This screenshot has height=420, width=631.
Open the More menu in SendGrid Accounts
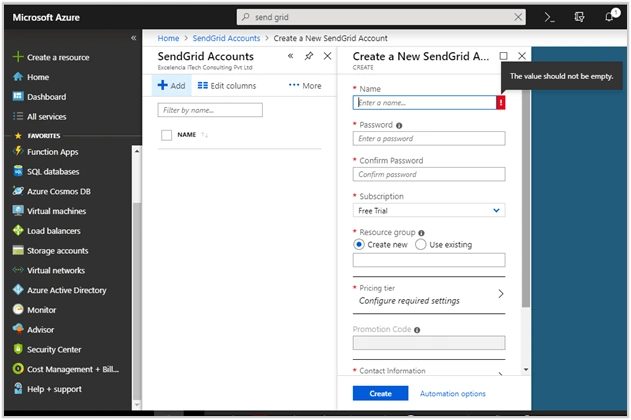[305, 86]
